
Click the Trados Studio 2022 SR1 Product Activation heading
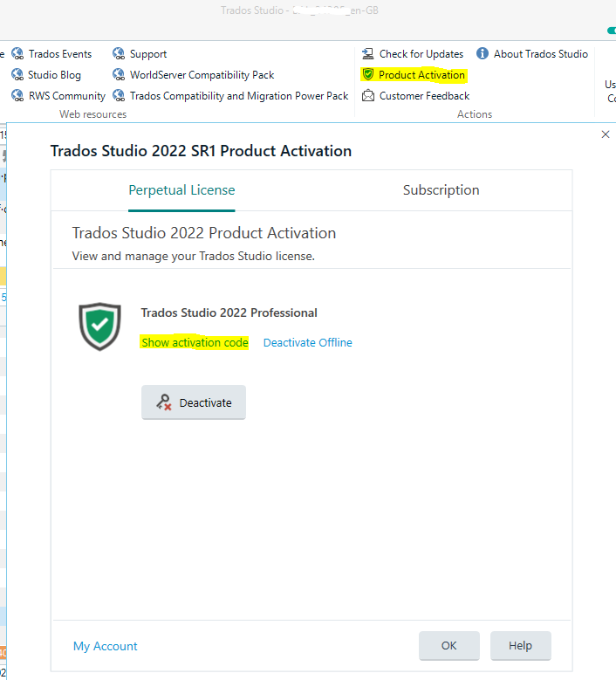tap(201, 151)
